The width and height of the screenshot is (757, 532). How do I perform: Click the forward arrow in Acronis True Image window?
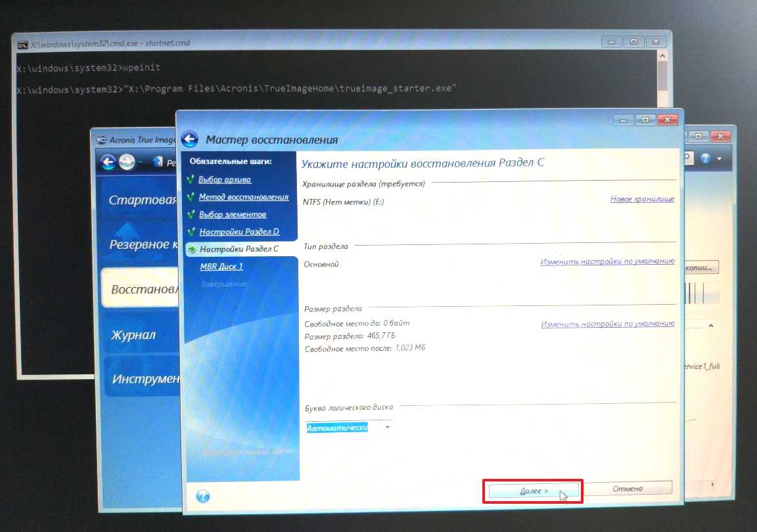tap(127, 162)
